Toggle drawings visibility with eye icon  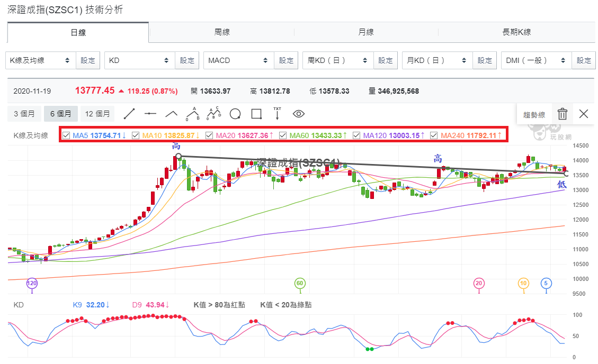pos(298,113)
